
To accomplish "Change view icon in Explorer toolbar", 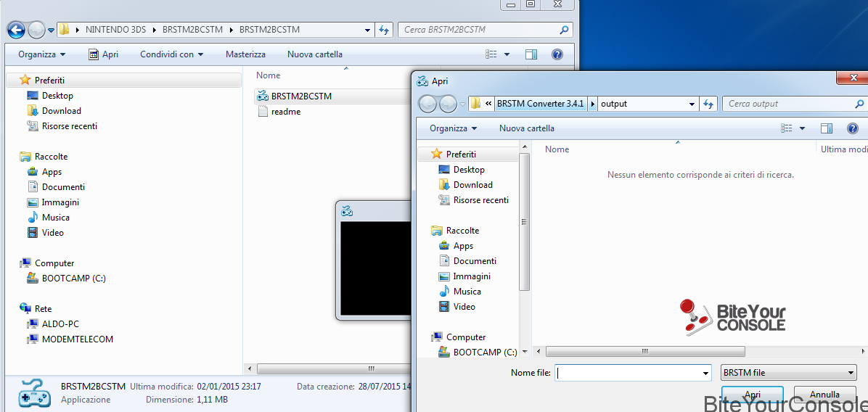I will pos(491,54).
